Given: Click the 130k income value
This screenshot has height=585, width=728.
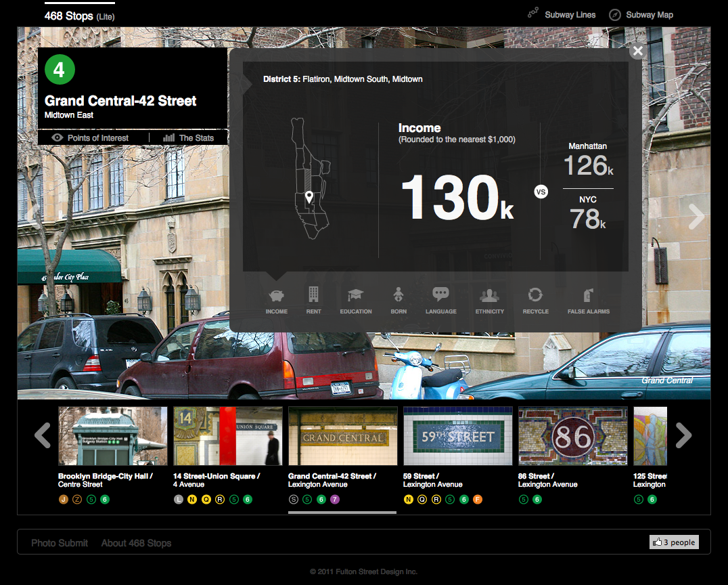Looking at the screenshot, I should tap(457, 197).
